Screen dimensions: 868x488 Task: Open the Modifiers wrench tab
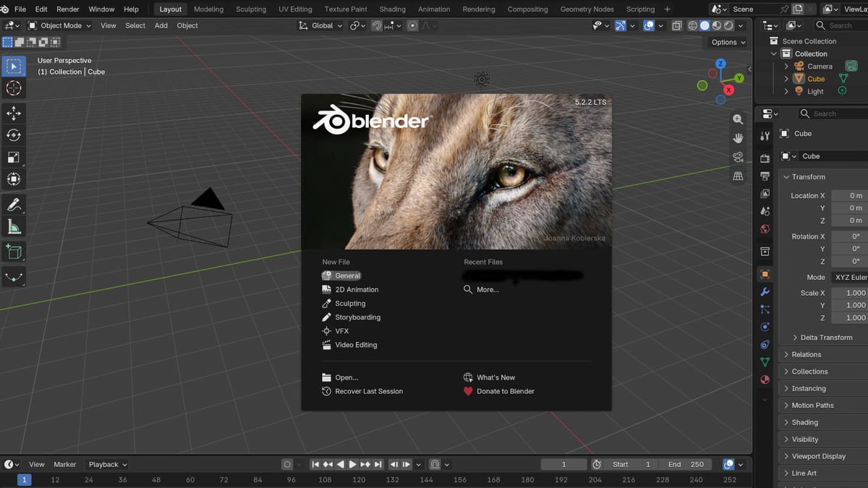[x=765, y=291]
